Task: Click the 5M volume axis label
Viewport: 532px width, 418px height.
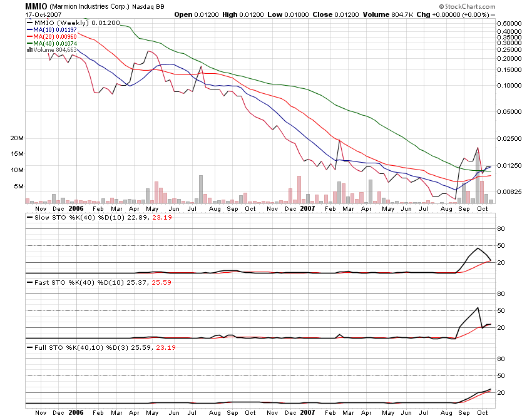Action: tap(19, 186)
